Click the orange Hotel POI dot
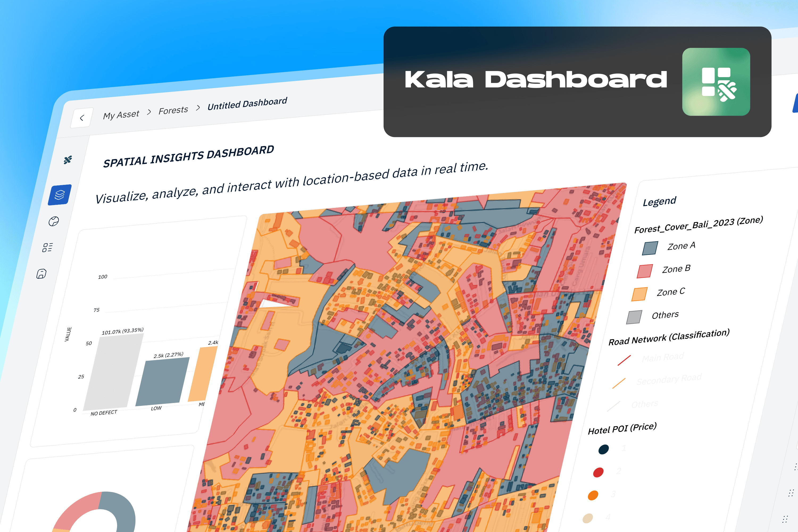 coord(593,495)
